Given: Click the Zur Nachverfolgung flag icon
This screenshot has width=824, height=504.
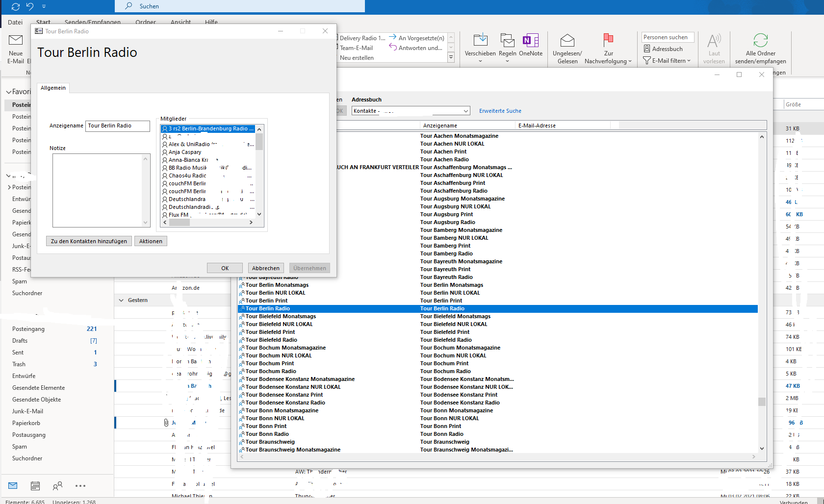Looking at the screenshot, I should [x=608, y=40].
